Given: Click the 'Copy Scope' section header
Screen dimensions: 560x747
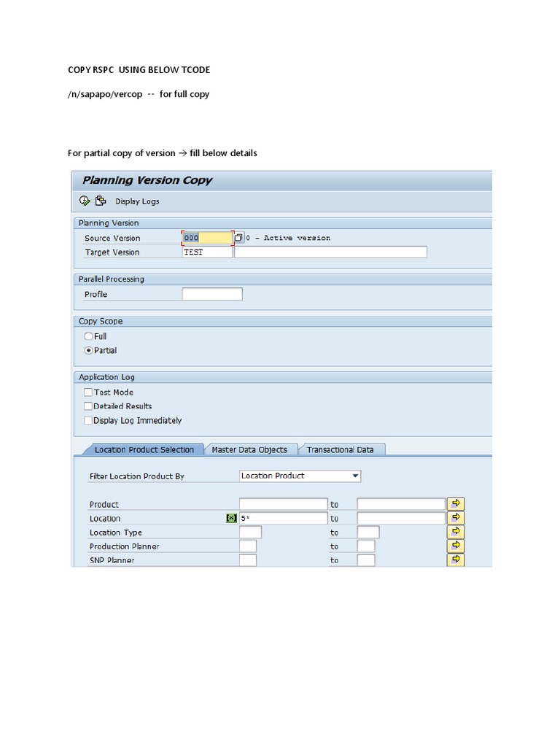Looking at the screenshot, I should pyautogui.click(x=101, y=321).
